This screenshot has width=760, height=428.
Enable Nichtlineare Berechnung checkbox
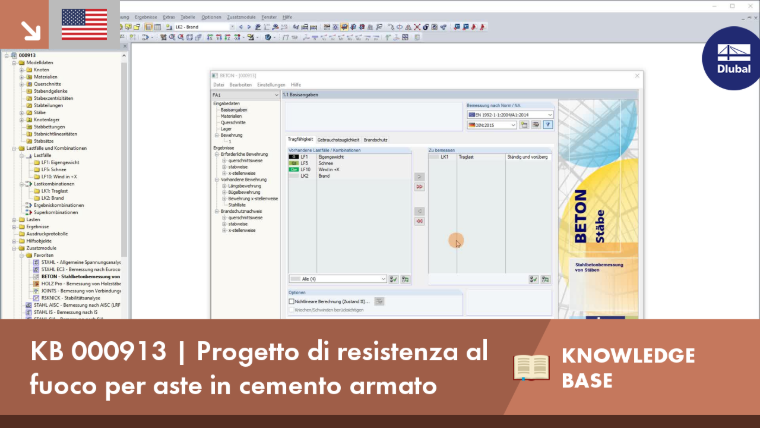point(291,301)
